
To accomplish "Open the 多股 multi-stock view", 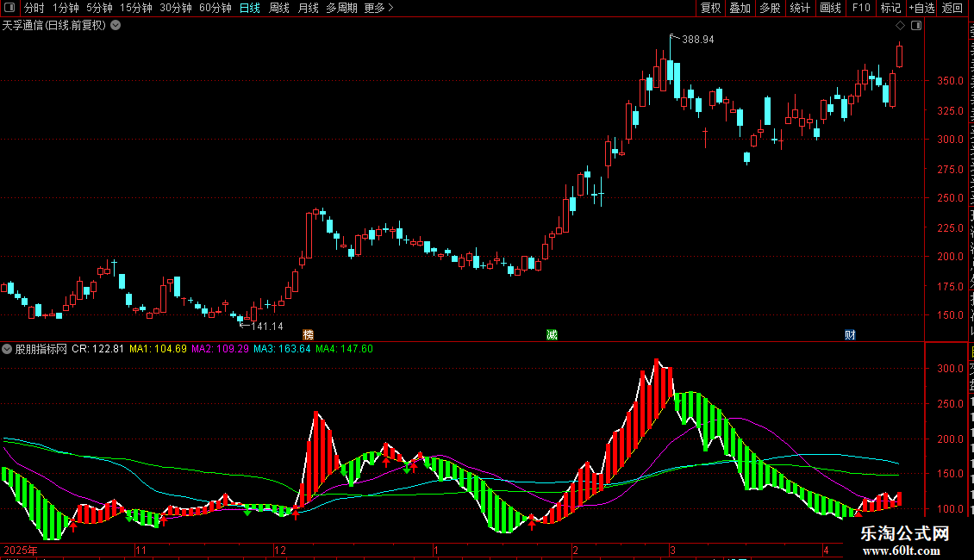I will [771, 8].
